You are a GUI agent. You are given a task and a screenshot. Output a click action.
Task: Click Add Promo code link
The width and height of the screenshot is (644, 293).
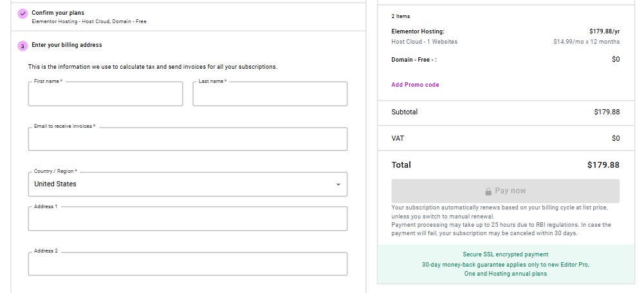point(415,85)
